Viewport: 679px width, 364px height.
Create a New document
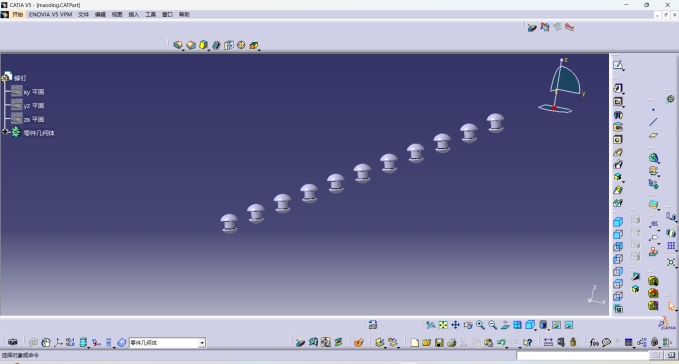[x=414, y=343]
